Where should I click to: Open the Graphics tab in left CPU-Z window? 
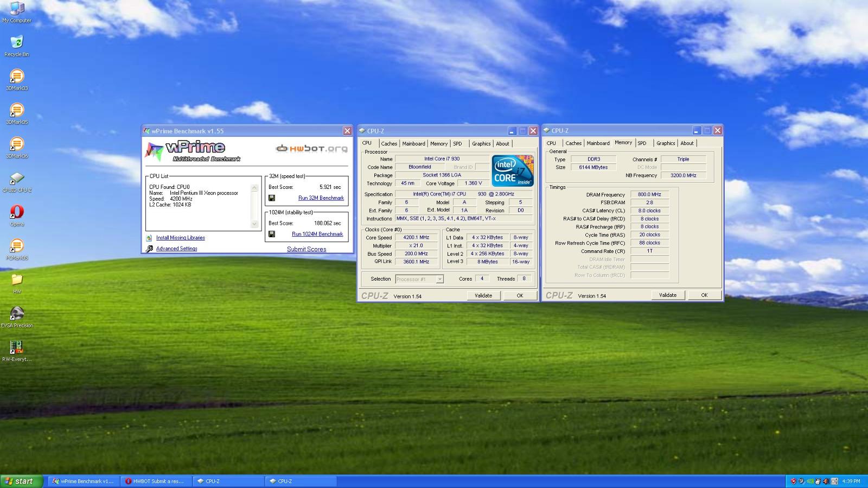(x=481, y=144)
